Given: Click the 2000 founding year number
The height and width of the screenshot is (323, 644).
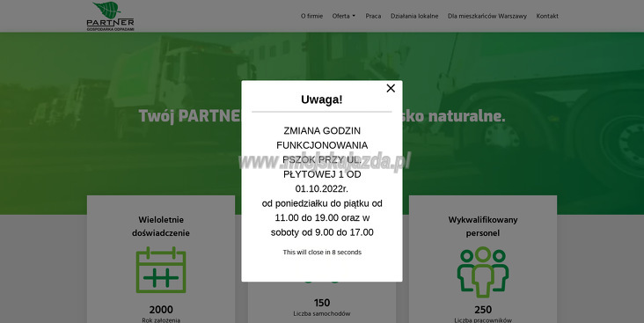Looking at the screenshot, I should pyautogui.click(x=161, y=310).
